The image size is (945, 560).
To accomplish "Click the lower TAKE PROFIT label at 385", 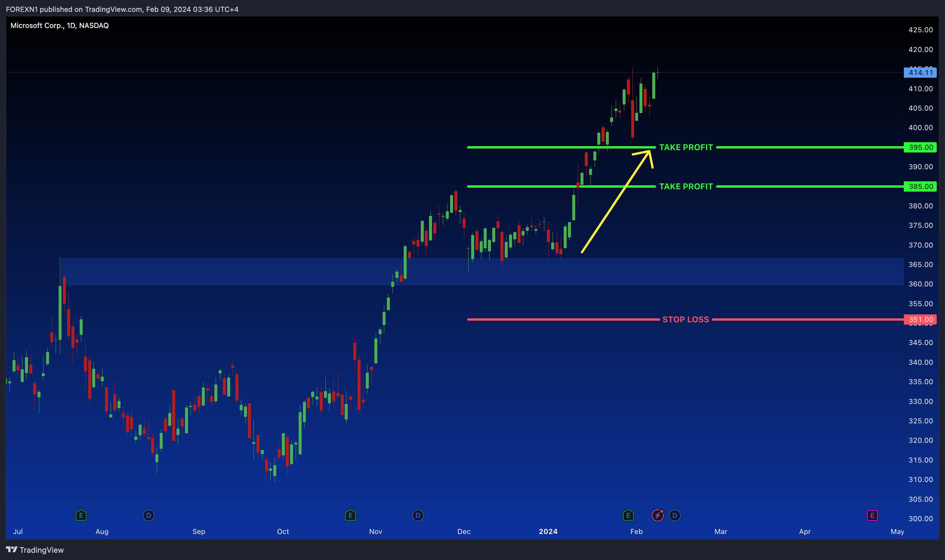I will coord(686,186).
